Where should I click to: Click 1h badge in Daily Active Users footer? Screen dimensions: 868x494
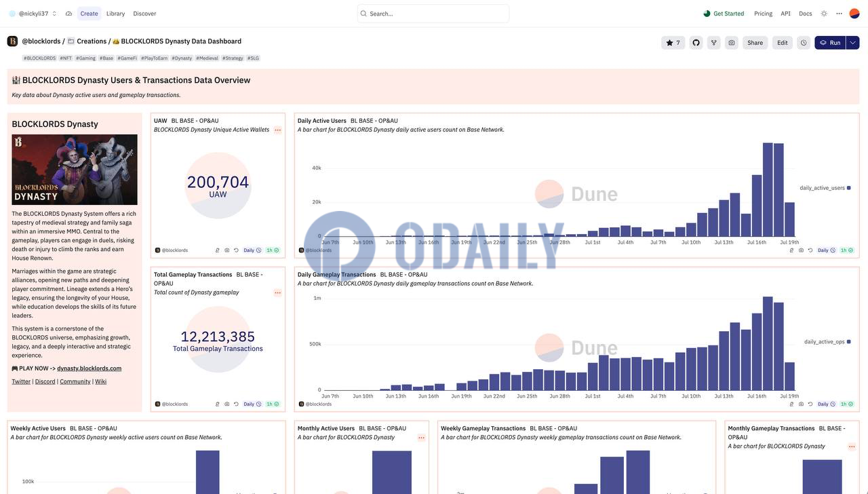pyautogui.click(x=847, y=250)
